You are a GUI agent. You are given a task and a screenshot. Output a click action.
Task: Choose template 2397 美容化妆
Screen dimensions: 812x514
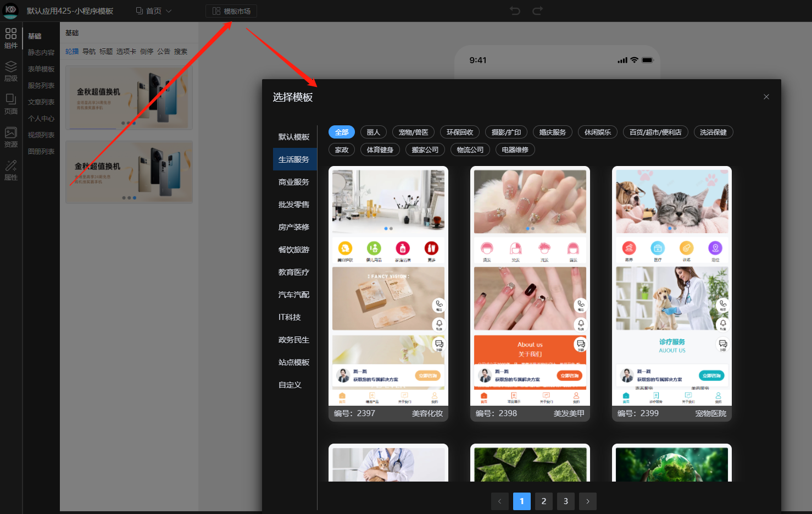(388, 294)
